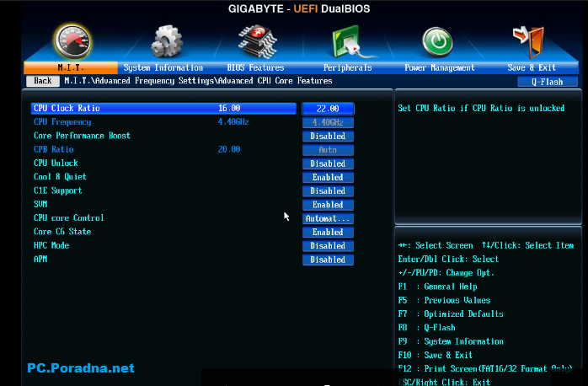Click the M.I.T. speedometer gauge icon
This screenshot has width=588, height=386.
72,41
